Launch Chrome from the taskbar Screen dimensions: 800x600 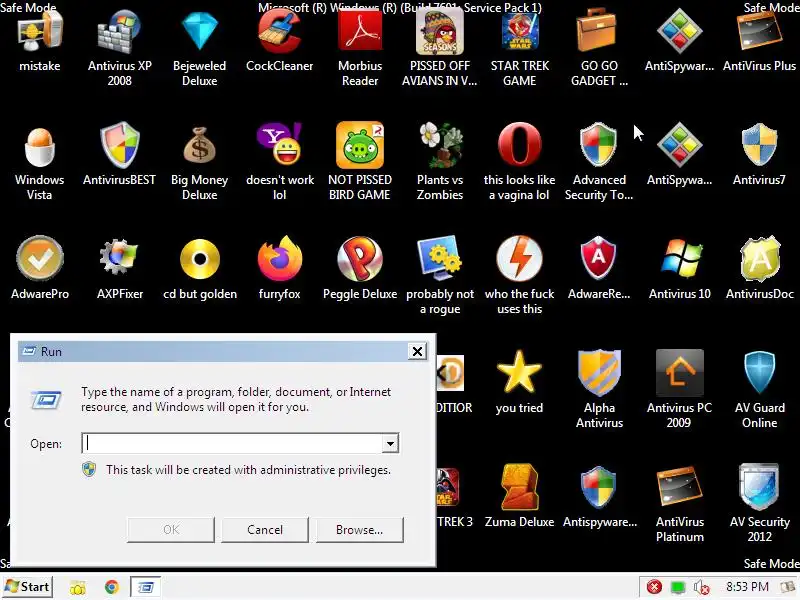[x=112, y=587]
